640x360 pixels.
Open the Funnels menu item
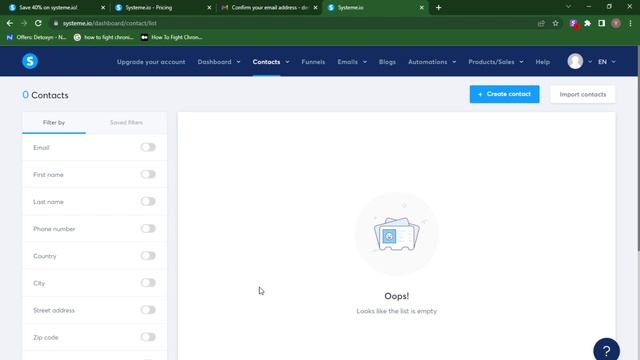tap(313, 62)
